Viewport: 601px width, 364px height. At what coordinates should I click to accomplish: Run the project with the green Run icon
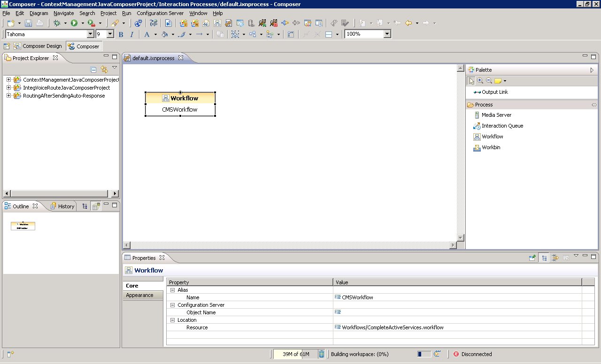74,23
